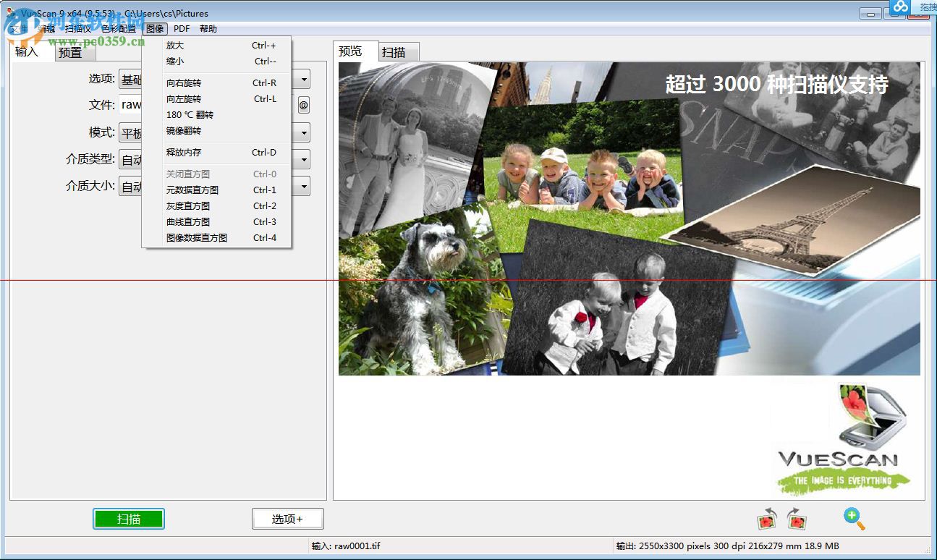Open the PDF menu
Viewport: 937px width, 560px height.
tap(182, 29)
